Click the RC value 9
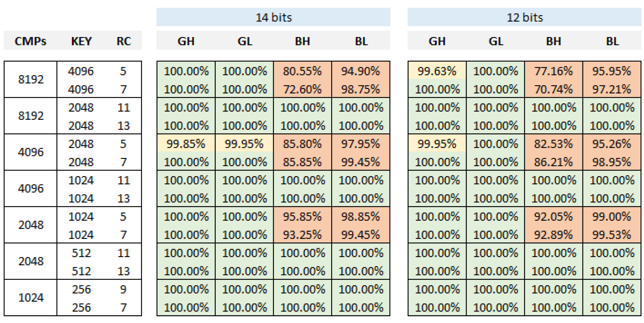 123,289
